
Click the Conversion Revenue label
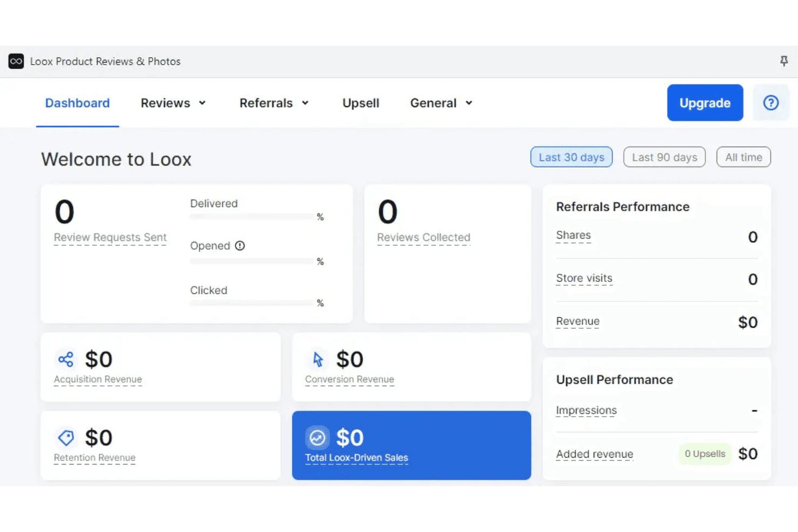pyautogui.click(x=349, y=379)
